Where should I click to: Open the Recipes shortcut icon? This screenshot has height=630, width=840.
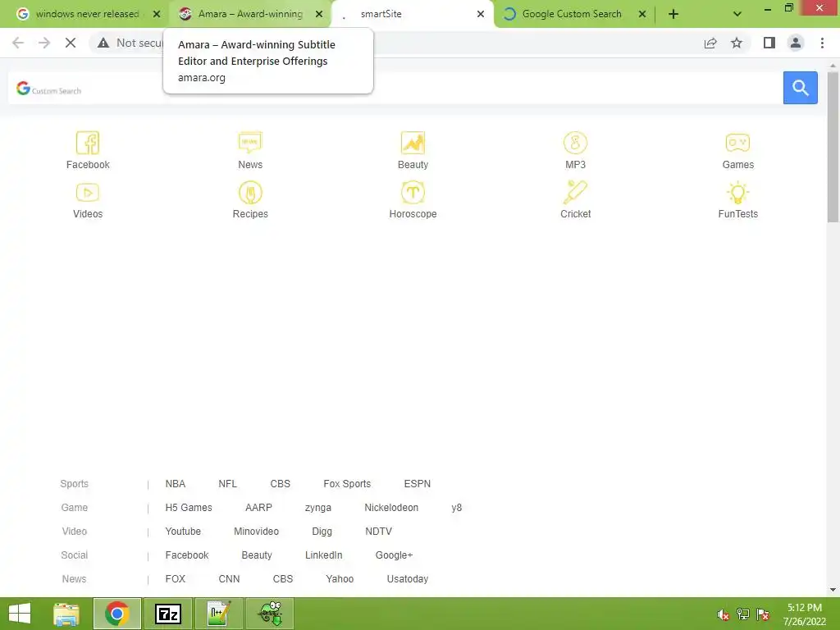pos(250,192)
